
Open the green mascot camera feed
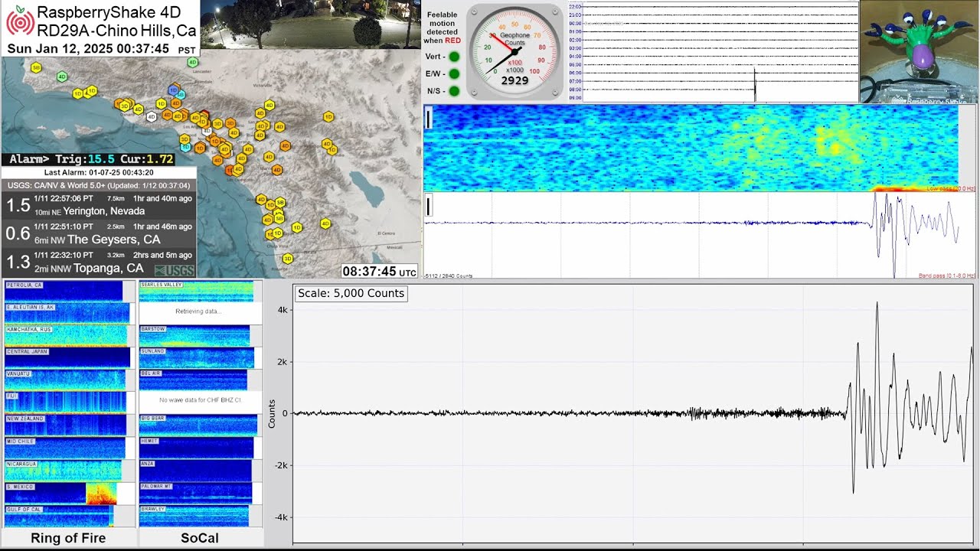tap(920, 51)
